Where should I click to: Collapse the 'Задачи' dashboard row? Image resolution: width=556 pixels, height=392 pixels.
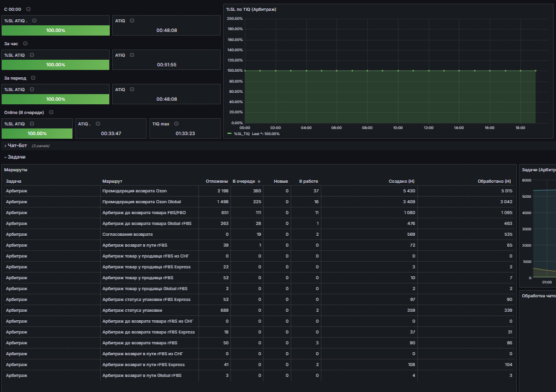click(16, 157)
